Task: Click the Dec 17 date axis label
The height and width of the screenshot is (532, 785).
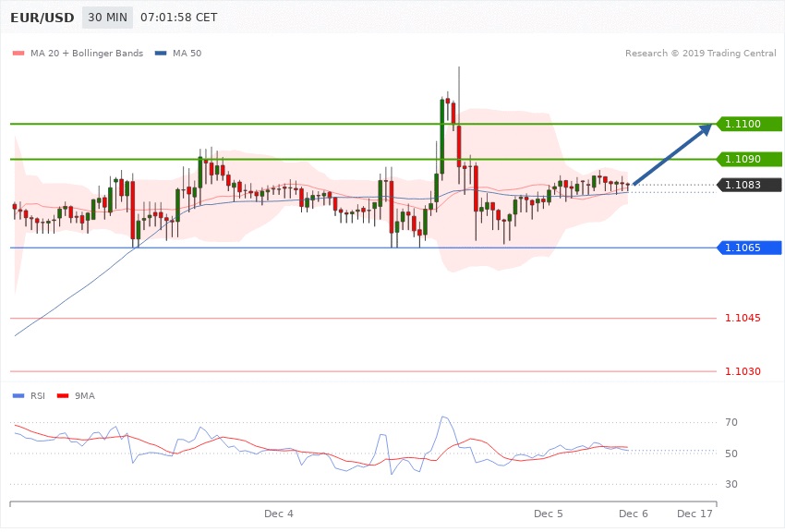Action: 694,513
